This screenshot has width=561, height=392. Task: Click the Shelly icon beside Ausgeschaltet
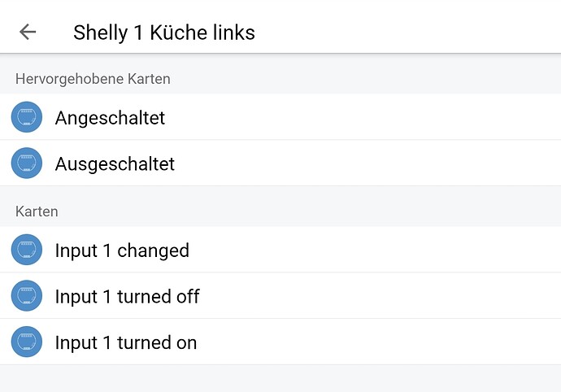click(27, 163)
